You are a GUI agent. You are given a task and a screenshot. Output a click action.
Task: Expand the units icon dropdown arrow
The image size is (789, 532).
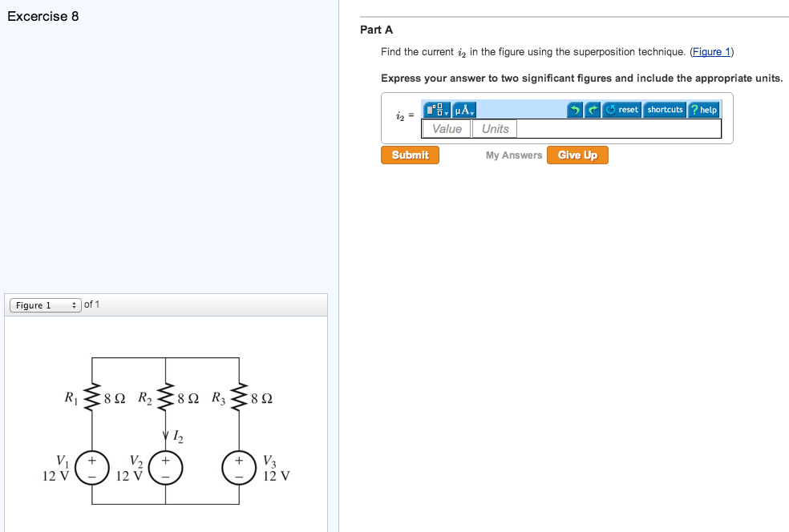472,112
